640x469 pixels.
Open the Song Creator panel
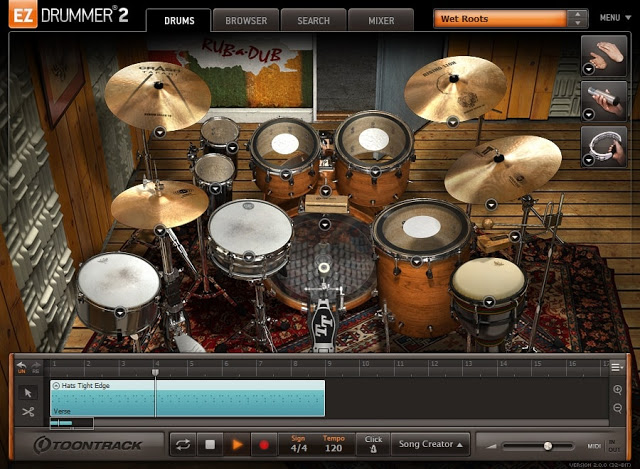click(x=430, y=444)
